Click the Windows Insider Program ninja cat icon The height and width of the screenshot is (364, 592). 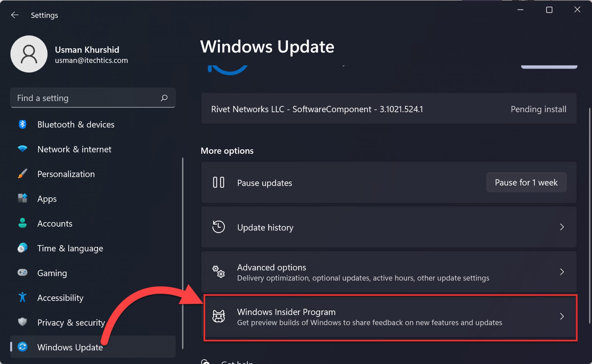pos(219,316)
